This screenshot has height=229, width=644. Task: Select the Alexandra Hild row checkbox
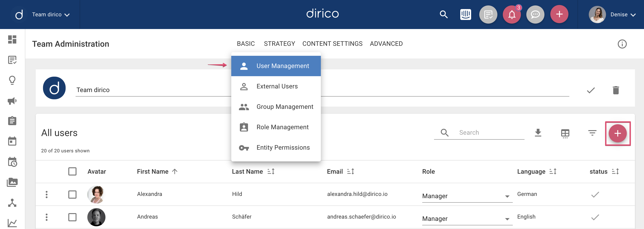click(x=72, y=195)
